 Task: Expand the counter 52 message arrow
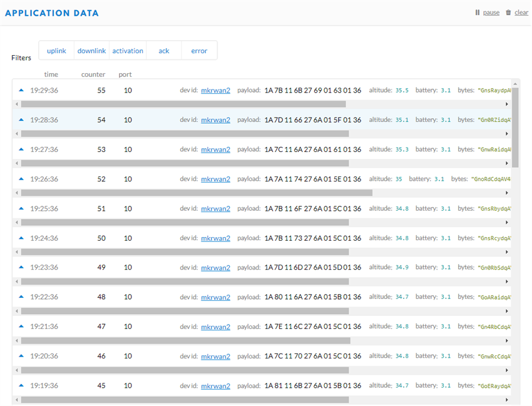[x=21, y=179]
